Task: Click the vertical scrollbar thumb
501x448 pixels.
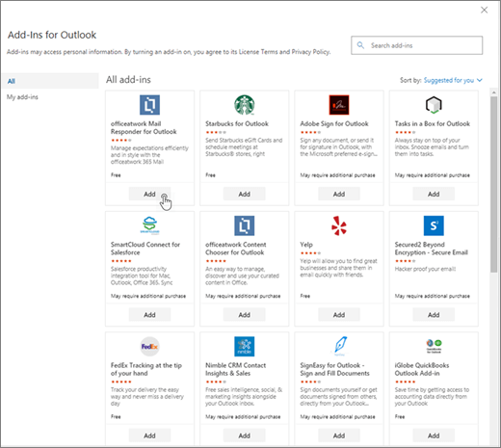Action: pyautogui.click(x=493, y=184)
